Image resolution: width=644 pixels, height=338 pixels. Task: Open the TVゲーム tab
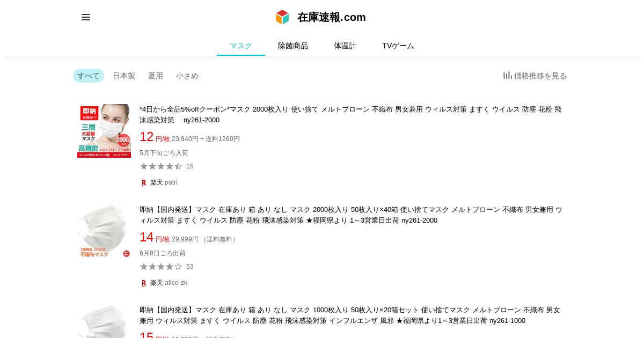(398, 46)
